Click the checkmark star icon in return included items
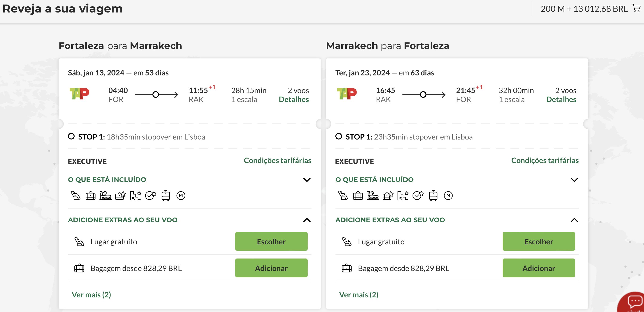644x312 pixels. (x=418, y=195)
